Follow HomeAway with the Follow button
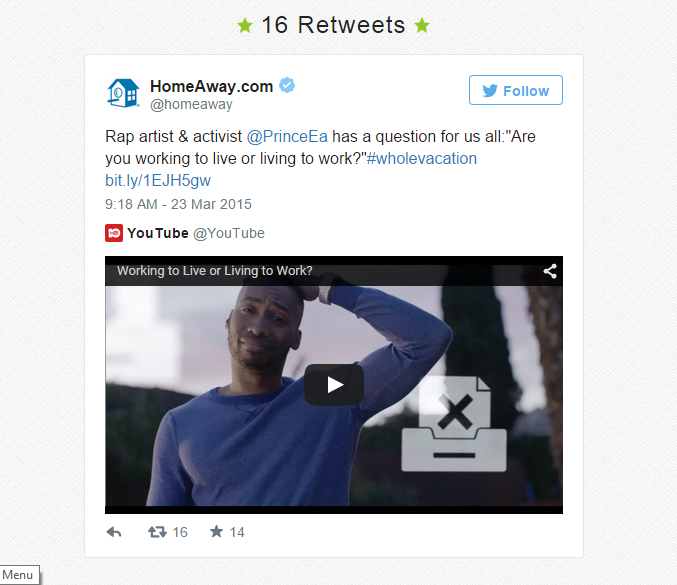Viewport: 677px width, 585px height. click(516, 90)
